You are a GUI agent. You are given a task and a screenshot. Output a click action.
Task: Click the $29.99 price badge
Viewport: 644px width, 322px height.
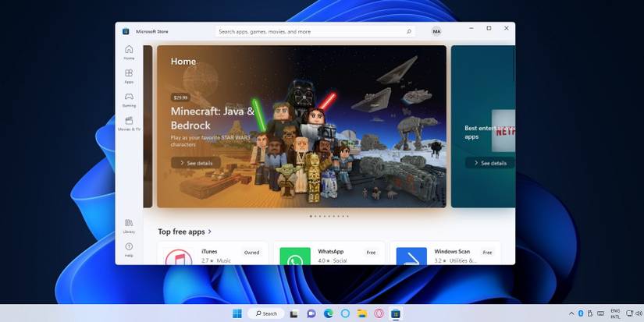tap(180, 97)
